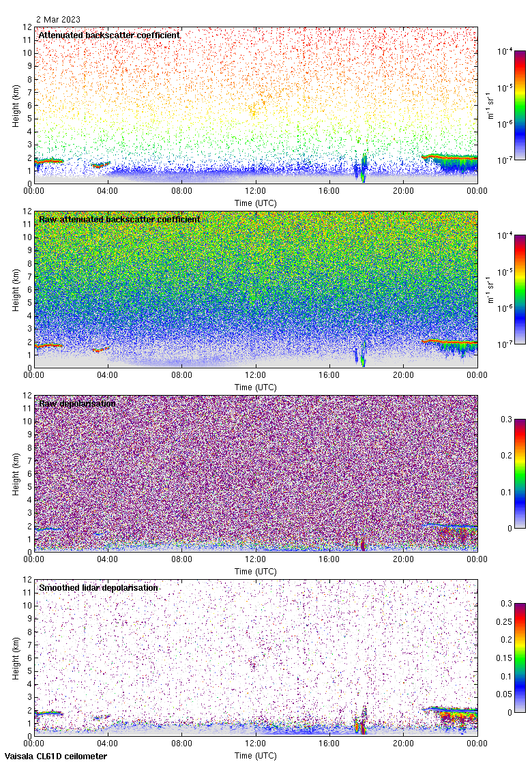
Task: Click the "2 Mar 2023" date label
Action: [x=58, y=20]
